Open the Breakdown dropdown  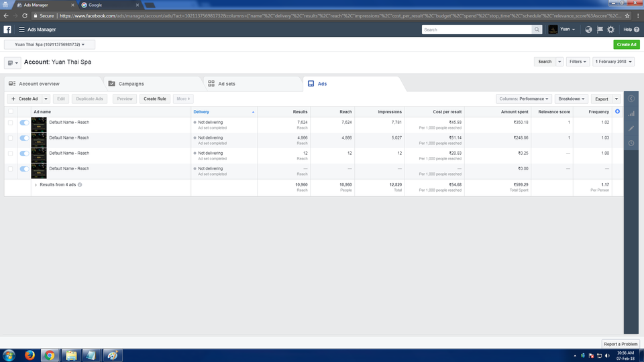pyautogui.click(x=572, y=99)
